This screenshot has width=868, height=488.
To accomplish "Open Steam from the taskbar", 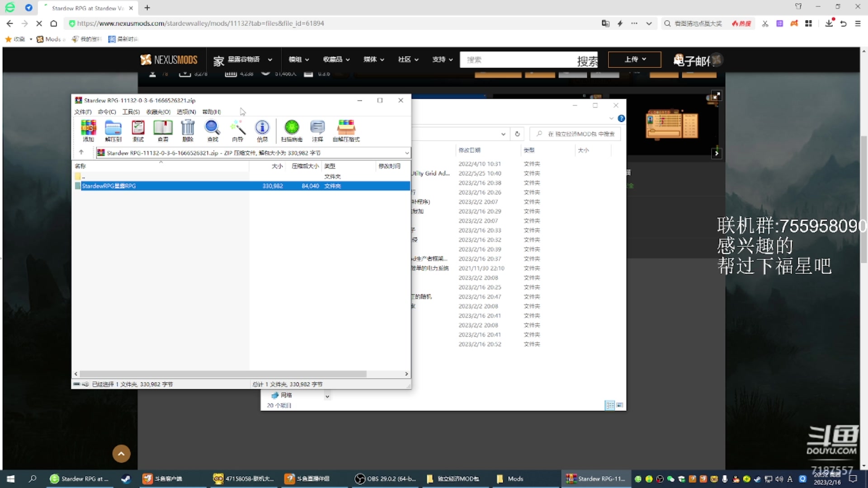I will click(126, 479).
